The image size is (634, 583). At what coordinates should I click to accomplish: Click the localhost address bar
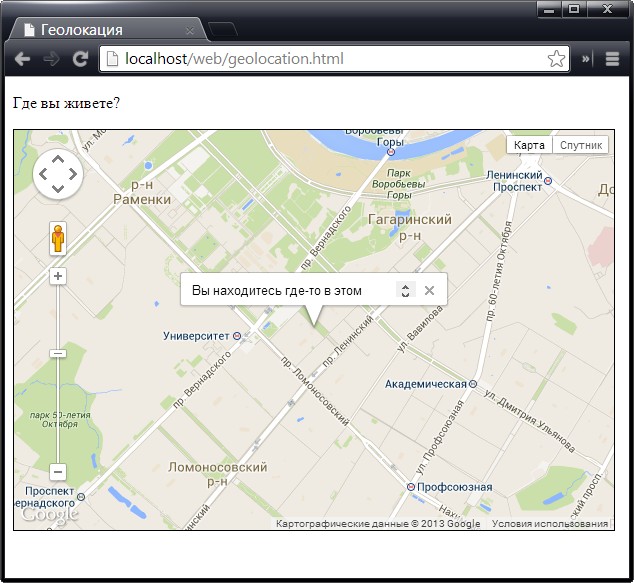pos(330,59)
